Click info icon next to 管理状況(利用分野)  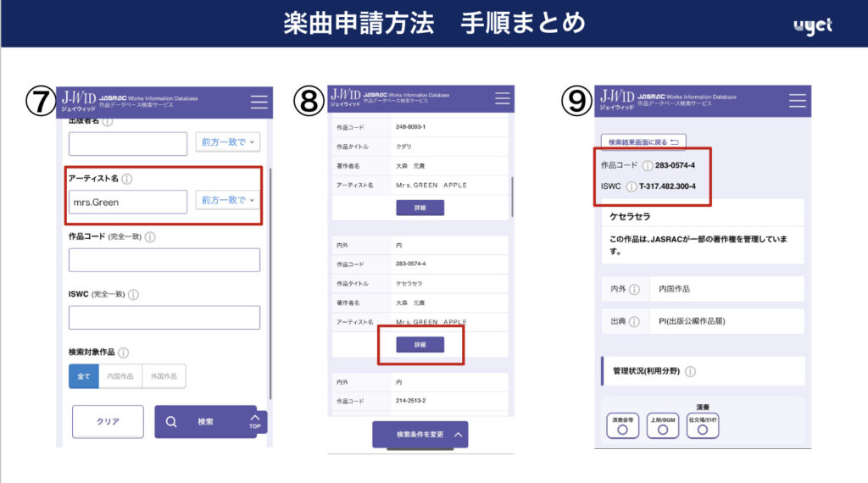click(690, 371)
